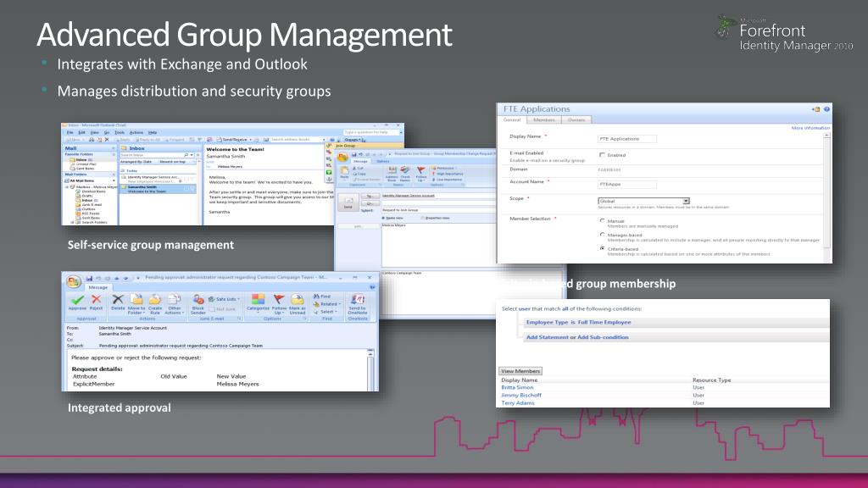Click the save icon in approval email title bar
The width and height of the screenshot is (868, 488).
tap(89, 278)
